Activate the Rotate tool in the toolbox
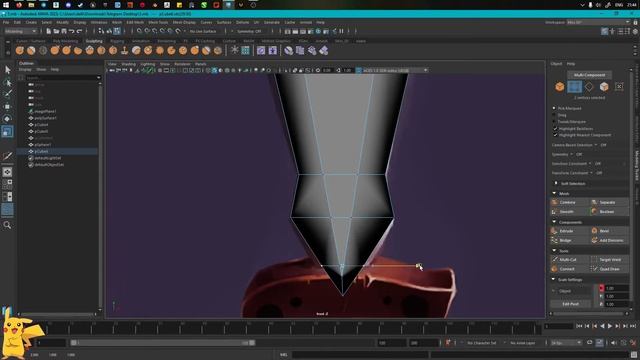This screenshot has width=640, height=360. [x=7, y=119]
